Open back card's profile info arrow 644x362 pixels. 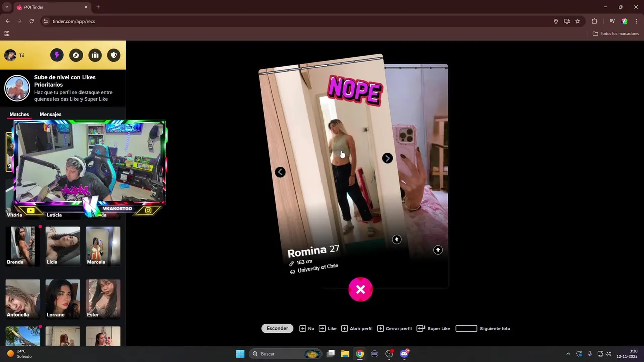coord(438,250)
